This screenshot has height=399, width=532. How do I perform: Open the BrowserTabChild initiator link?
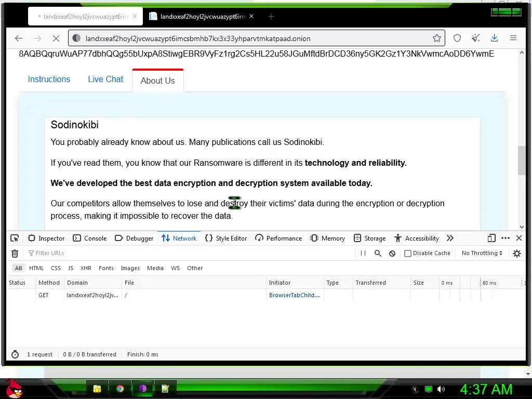[x=295, y=295]
